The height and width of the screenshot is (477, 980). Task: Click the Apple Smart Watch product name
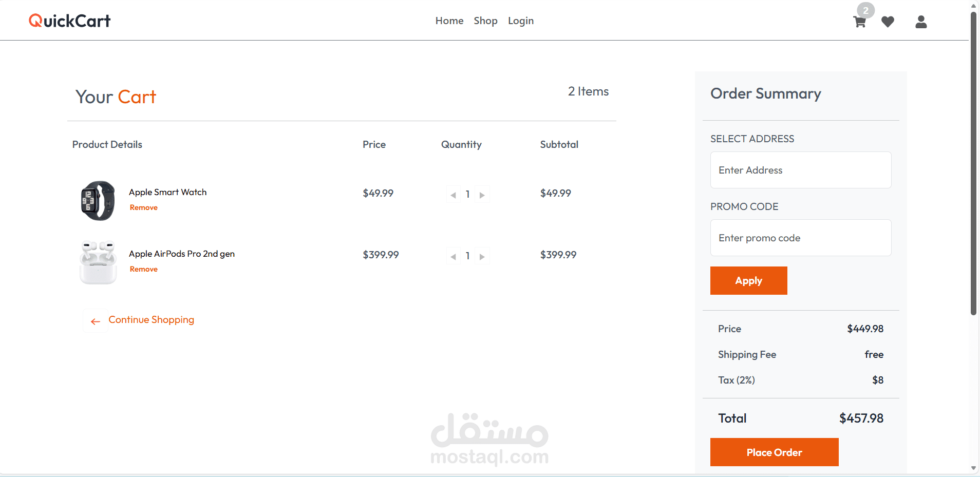click(167, 192)
